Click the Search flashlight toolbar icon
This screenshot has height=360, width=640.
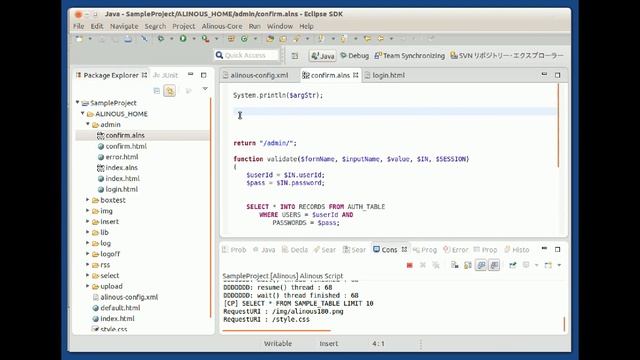coord(296,39)
